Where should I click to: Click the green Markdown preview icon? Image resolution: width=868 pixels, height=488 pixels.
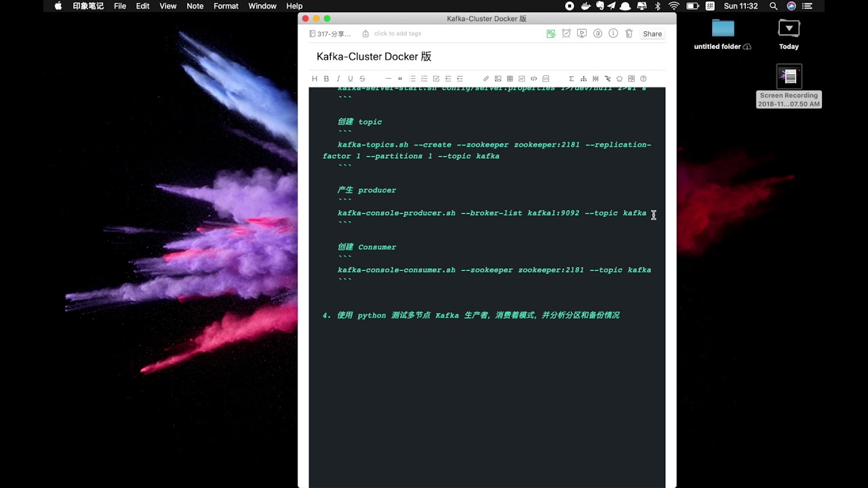point(551,33)
